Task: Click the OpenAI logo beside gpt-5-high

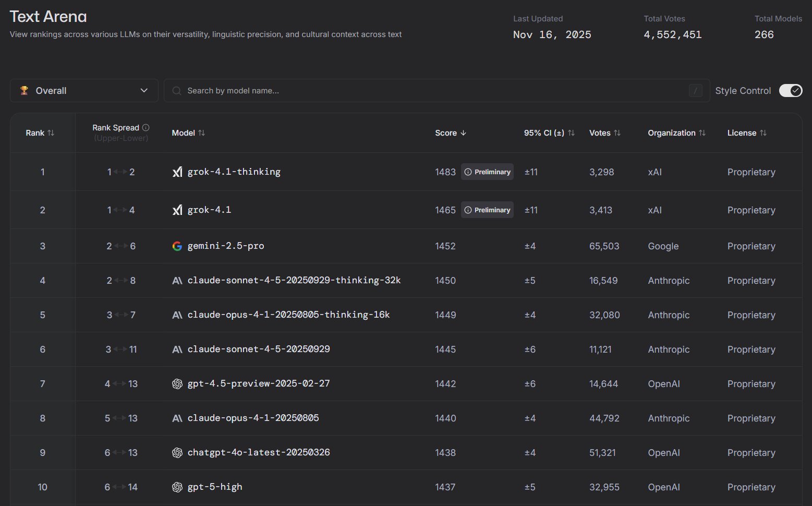Action: tap(177, 487)
